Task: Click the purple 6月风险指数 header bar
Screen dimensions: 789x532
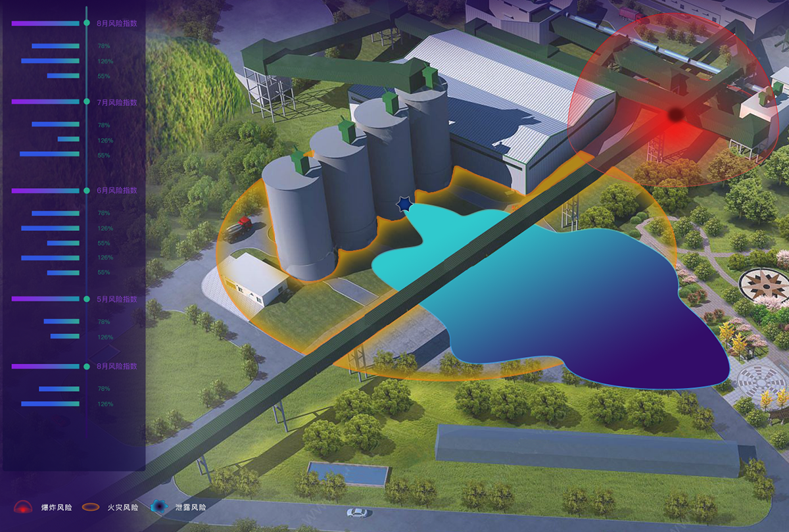Action: (45, 190)
